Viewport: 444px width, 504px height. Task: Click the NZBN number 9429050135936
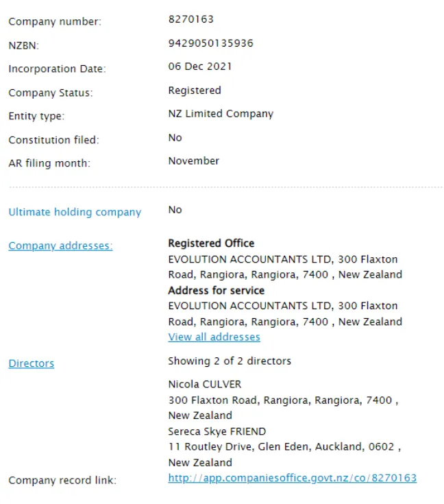pos(211,43)
